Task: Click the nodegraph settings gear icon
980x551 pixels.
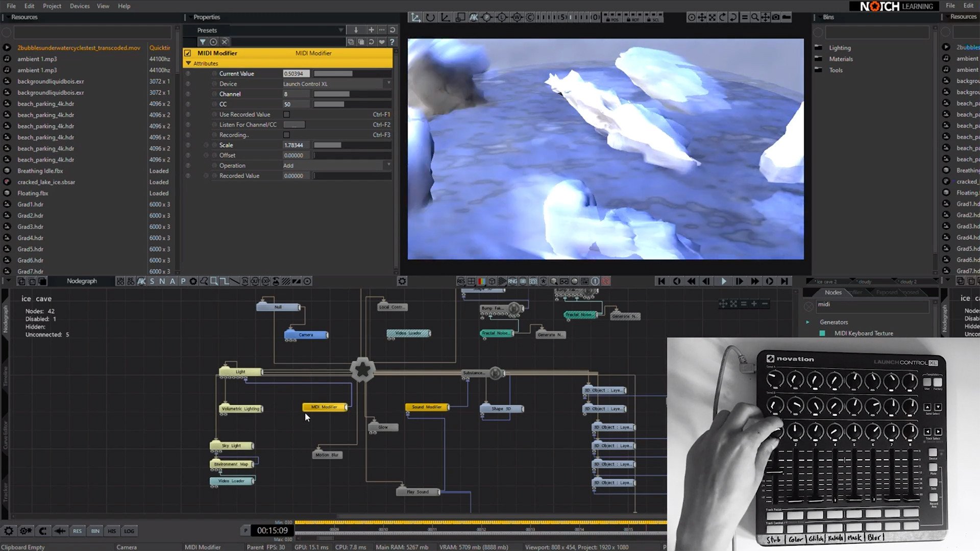Action: [x=402, y=281]
